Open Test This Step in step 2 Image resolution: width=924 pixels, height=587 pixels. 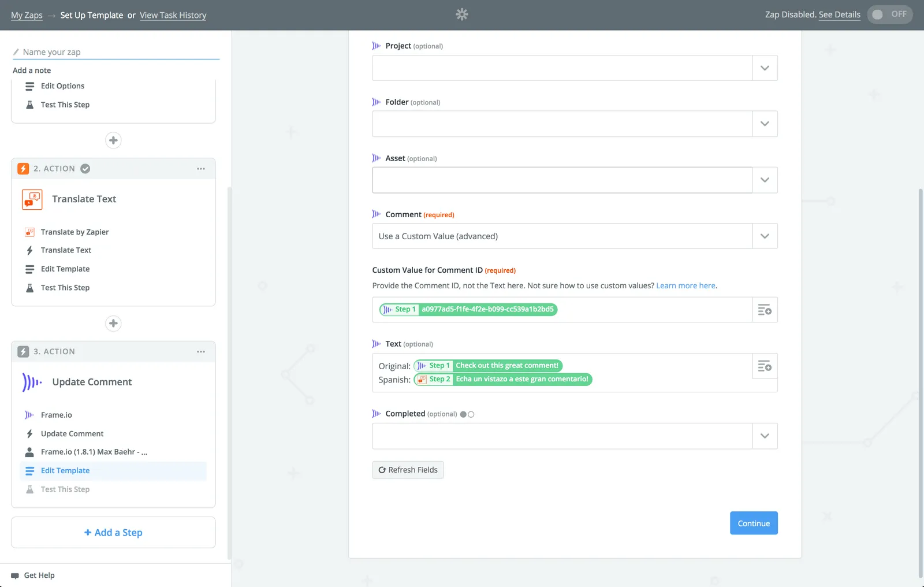coord(65,288)
